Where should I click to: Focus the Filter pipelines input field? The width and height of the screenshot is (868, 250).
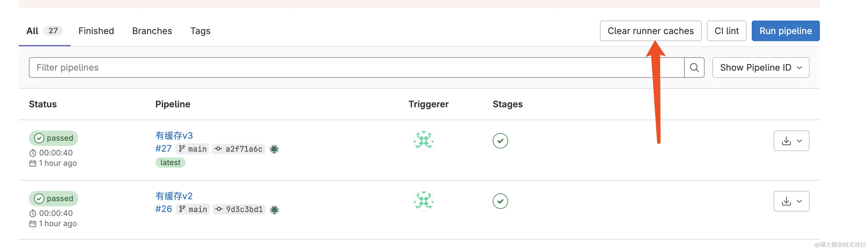(337, 67)
